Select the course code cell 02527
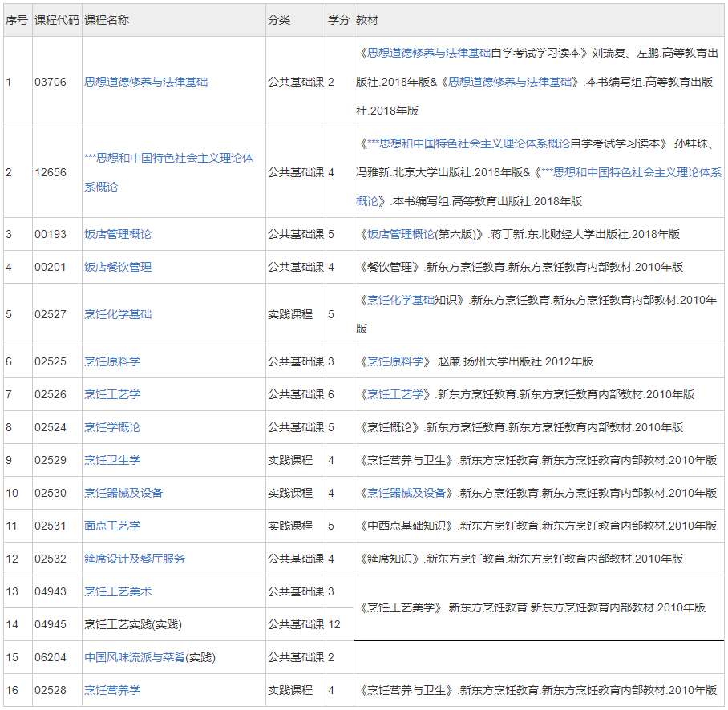The height and width of the screenshot is (710, 728). (51, 314)
